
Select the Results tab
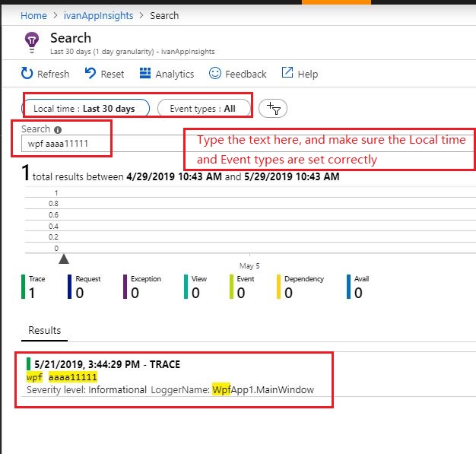tap(44, 330)
